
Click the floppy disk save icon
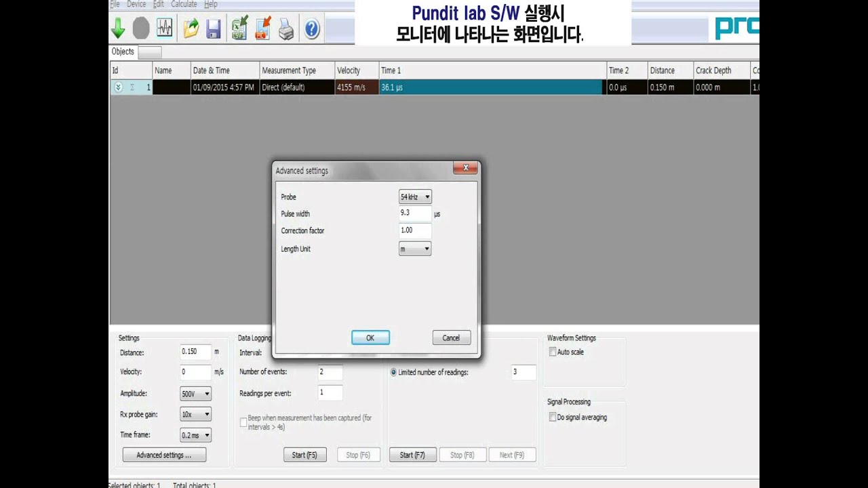(214, 28)
